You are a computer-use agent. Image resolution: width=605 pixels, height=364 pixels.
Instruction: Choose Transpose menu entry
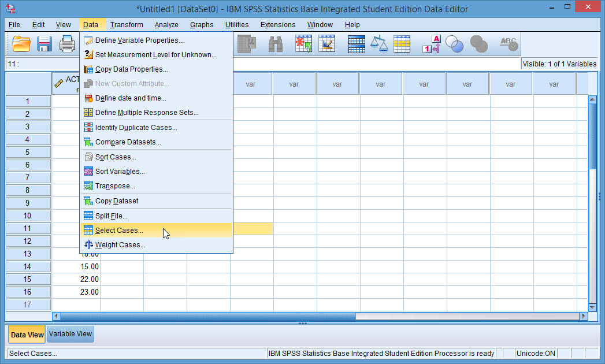pyautogui.click(x=156, y=186)
